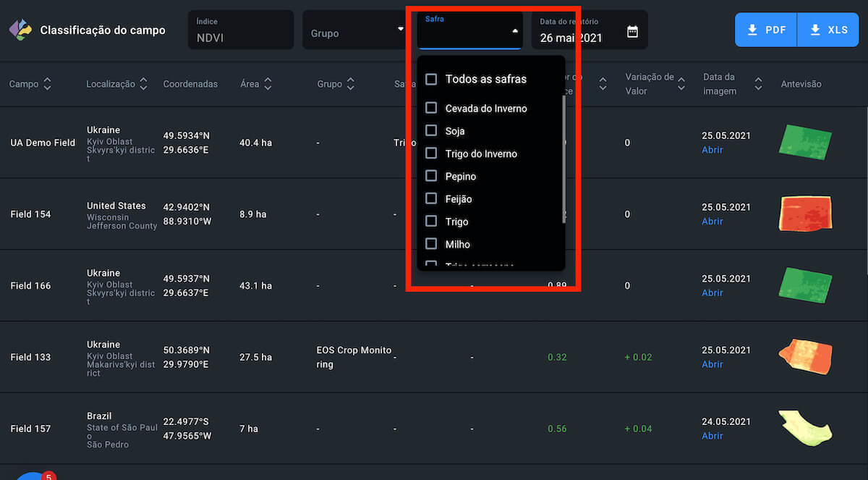The width and height of the screenshot is (868, 480).
Task: Enable the Milho crop checkbox
Action: coord(431,244)
